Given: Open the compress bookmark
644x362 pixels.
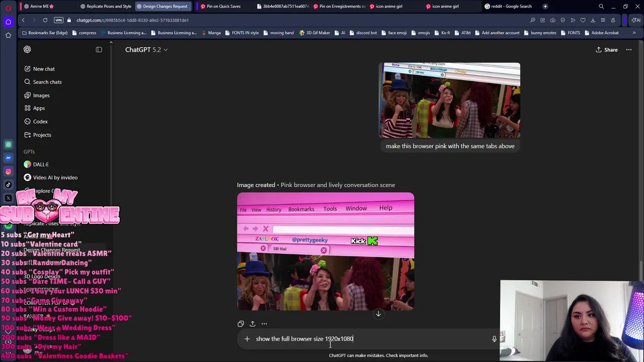Looking at the screenshot, I should tap(84, 33).
